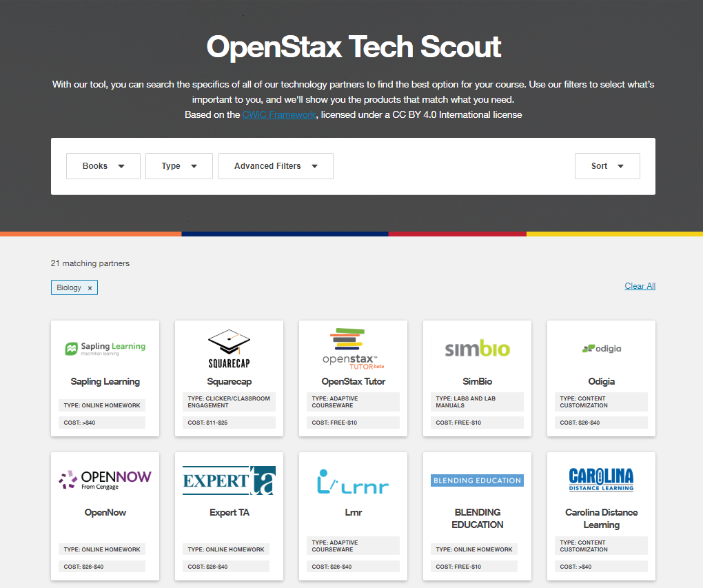703x588 pixels.
Task: Click SimBio's COST: FREE-$10 label
Action: coord(477,423)
